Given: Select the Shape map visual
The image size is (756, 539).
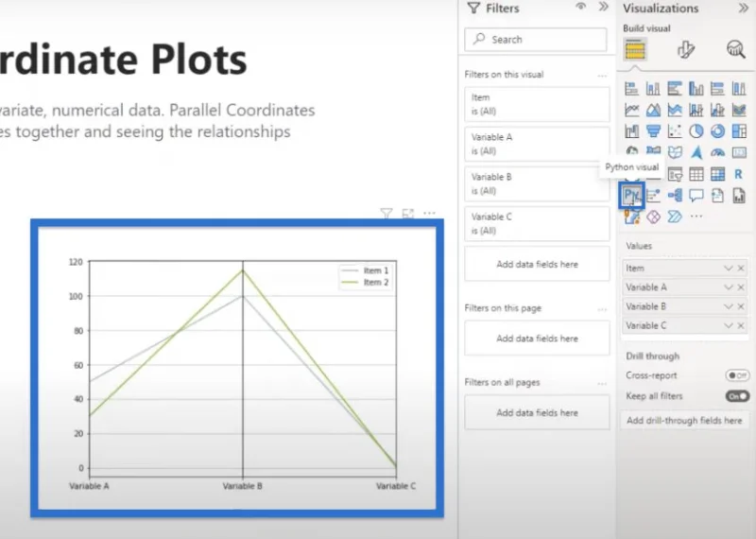Looking at the screenshot, I should [x=675, y=152].
